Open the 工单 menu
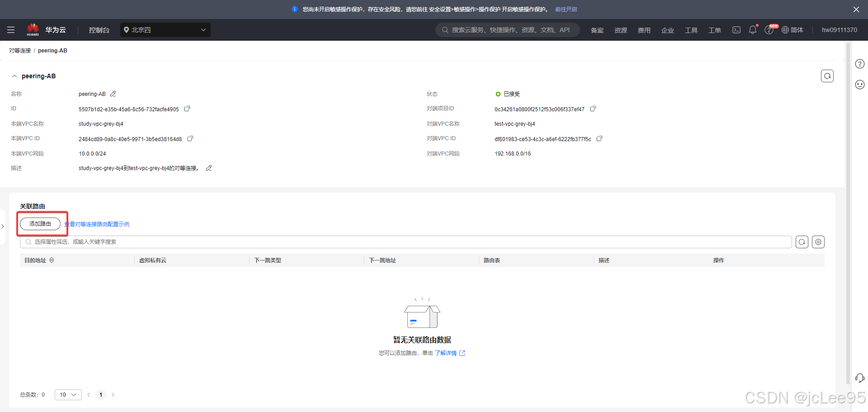 tap(715, 30)
